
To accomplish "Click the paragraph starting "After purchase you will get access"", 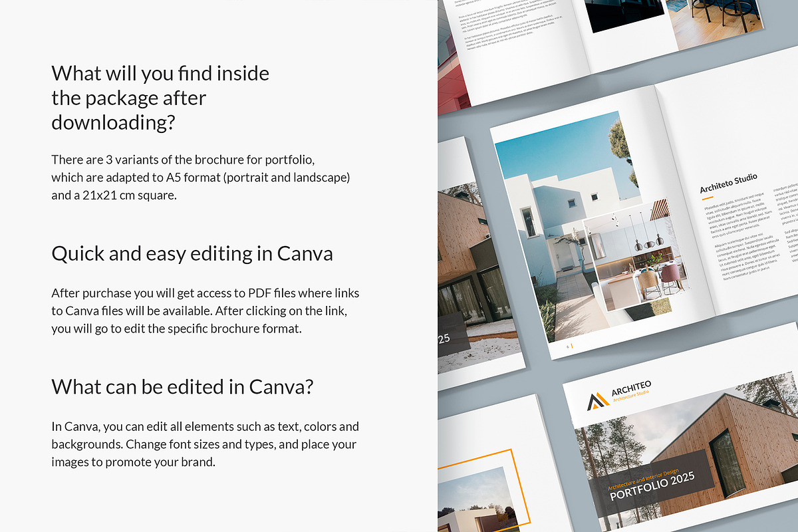I will click(x=205, y=311).
